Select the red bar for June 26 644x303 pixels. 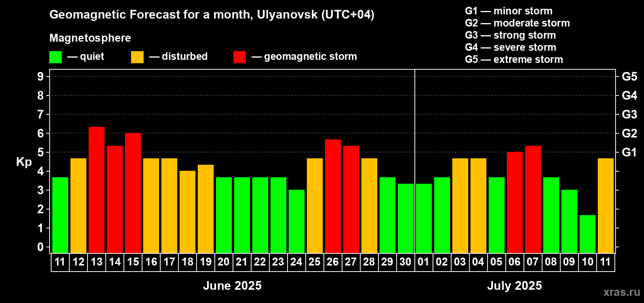pyautogui.click(x=333, y=196)
